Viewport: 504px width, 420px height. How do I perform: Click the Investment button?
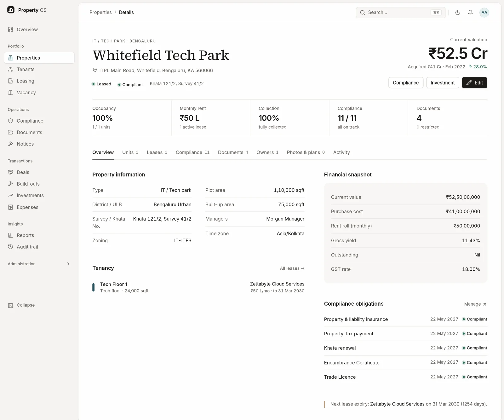click(x=443, y=83)
